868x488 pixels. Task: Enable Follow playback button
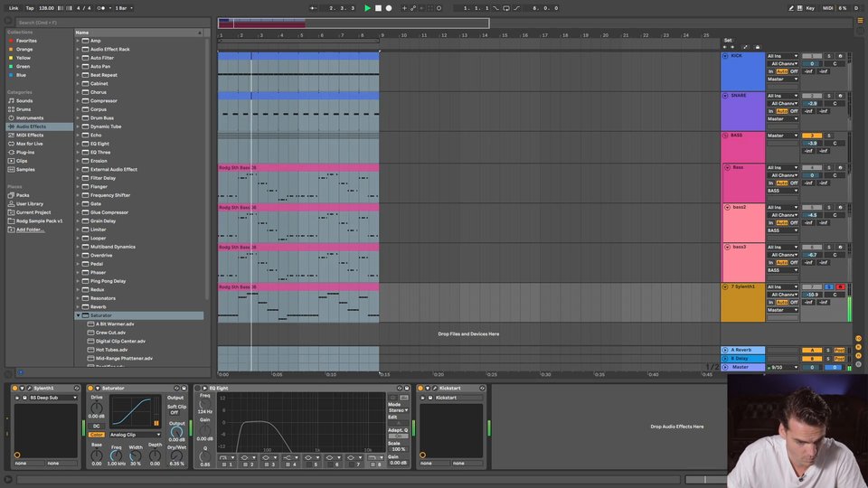[314, 8]
